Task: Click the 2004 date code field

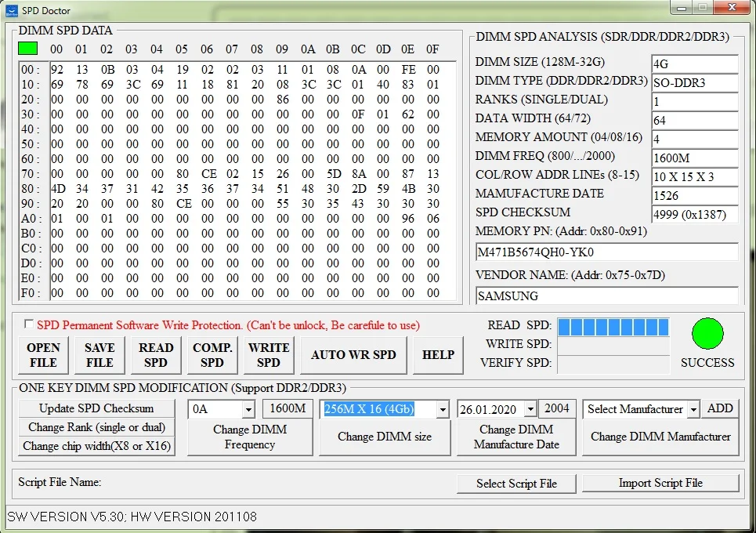Action: 557,408
